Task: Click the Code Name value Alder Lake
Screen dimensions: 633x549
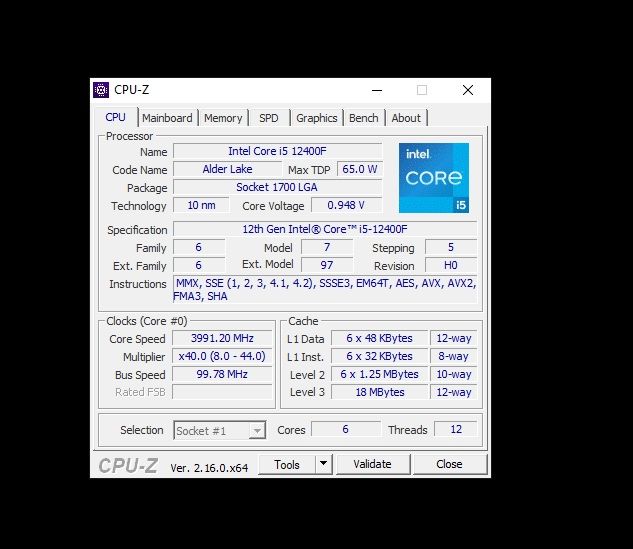Action: [227, 169]
